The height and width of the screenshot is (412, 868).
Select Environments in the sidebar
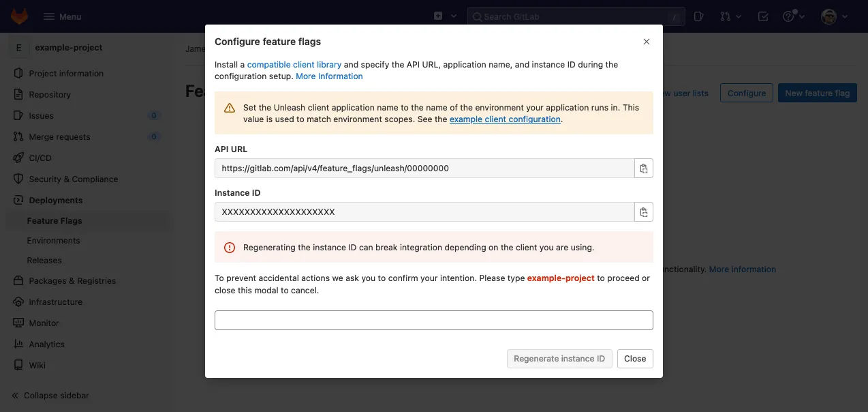[53, 241]
